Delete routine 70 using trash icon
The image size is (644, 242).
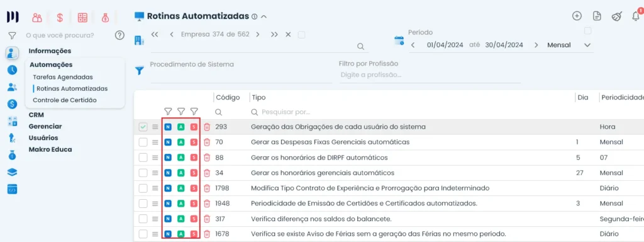click(x=207, y=142)
